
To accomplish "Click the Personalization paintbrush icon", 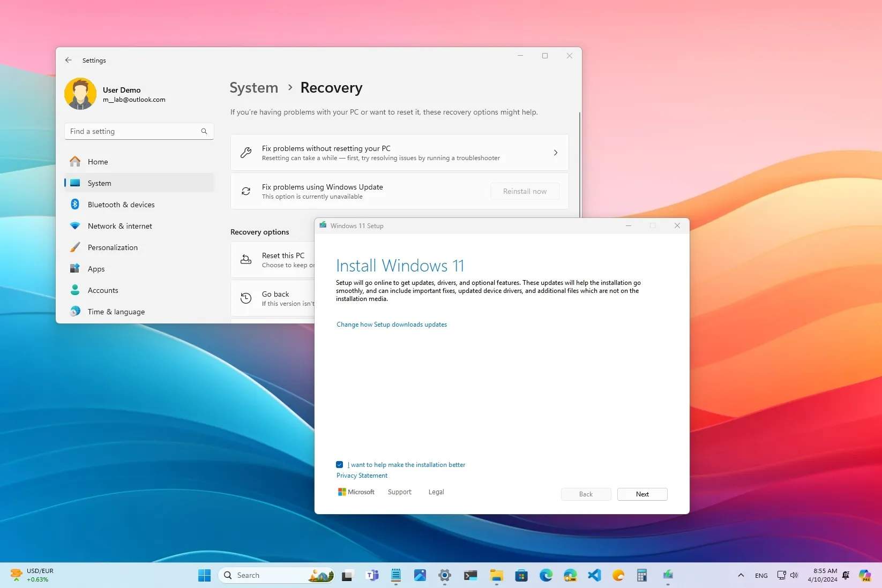I will pyautogui.click(x=74, y=247).
